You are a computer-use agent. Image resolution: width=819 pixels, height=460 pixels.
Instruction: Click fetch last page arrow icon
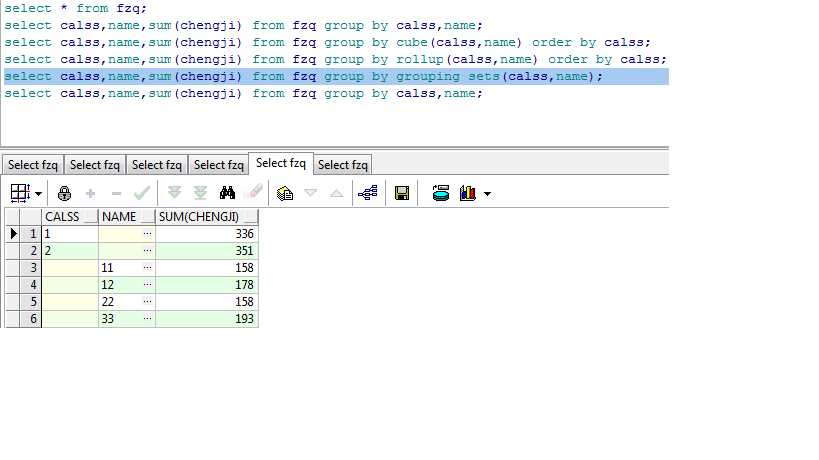pos(200,193)
